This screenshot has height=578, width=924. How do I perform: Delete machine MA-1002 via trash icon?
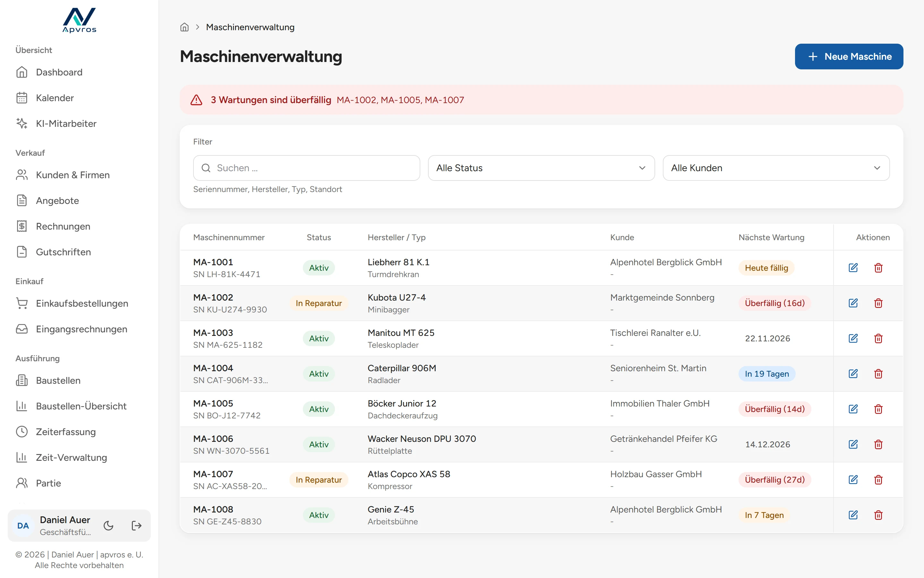coord(878,303)
